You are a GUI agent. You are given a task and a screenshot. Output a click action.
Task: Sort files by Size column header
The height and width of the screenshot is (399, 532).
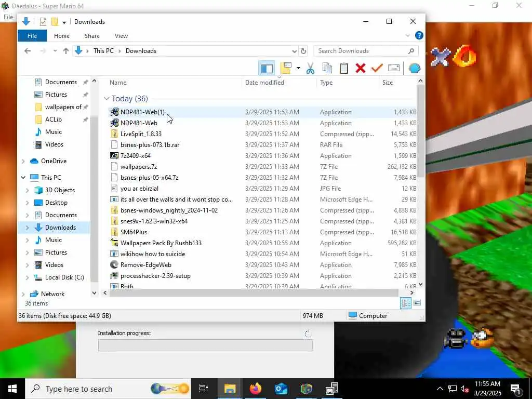point(388,83)
